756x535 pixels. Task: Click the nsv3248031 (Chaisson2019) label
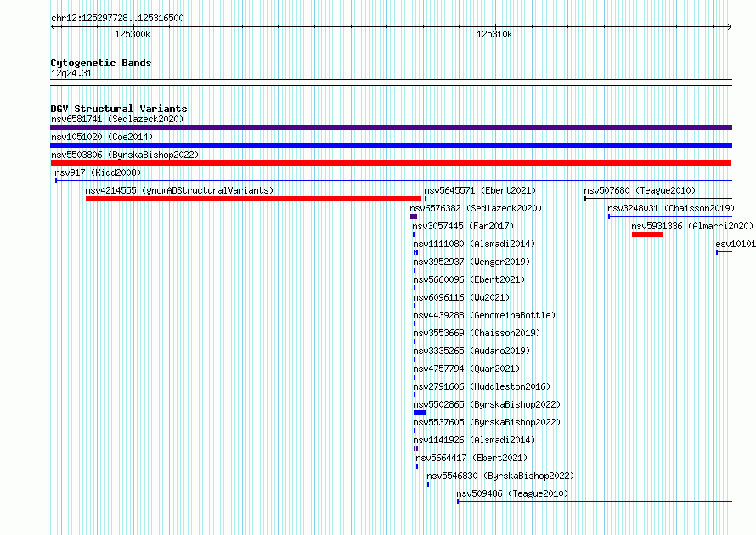671,208
